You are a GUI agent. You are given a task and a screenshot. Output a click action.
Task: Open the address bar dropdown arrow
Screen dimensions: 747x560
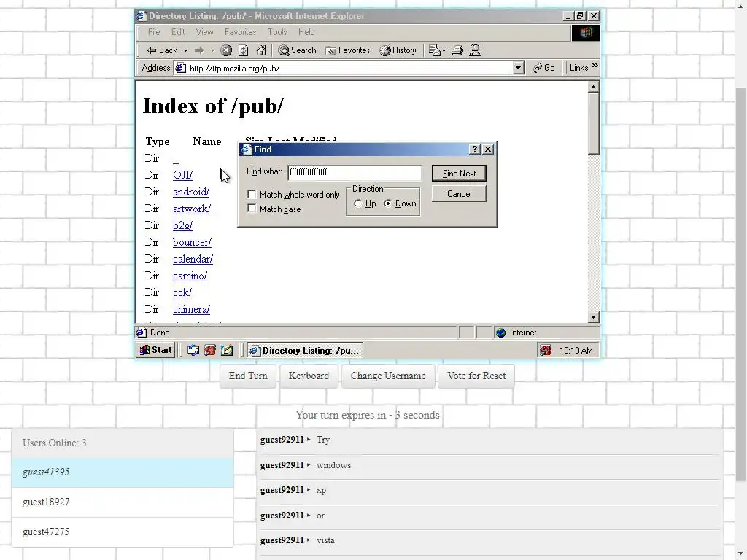(519, 68)
